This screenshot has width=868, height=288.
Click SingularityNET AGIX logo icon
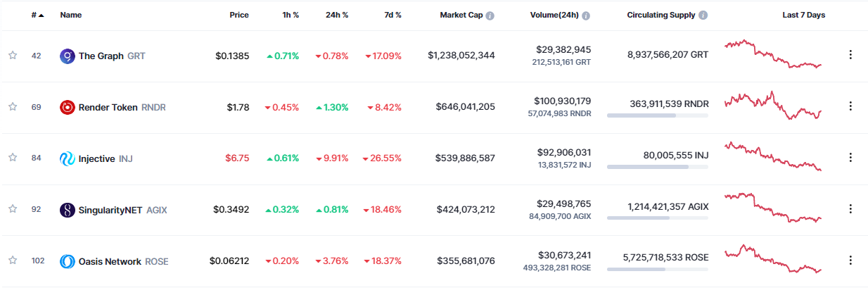[x=67, y=210]
